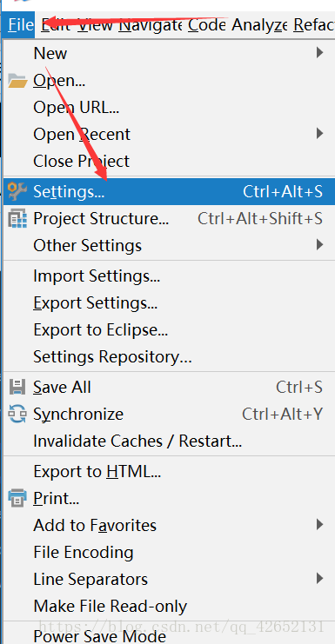335x644 pixels.
Task: Expand the New submenu arrow
Action: (x=319, y=52)
